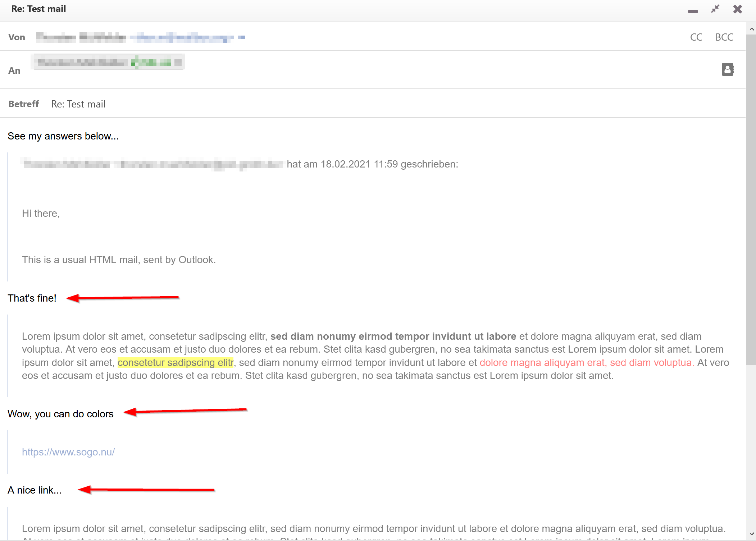Remove the recipient chip in An field
Image resolution: width=756 pixels, height=541 pixels.
tap(178, 63)
